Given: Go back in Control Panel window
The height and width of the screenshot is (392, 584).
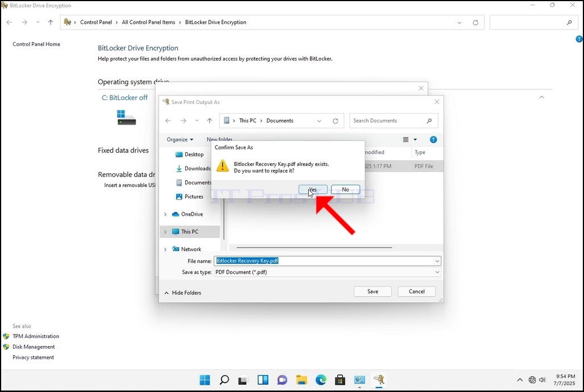Looking at the screenshot, I should (x=9, y=22).
